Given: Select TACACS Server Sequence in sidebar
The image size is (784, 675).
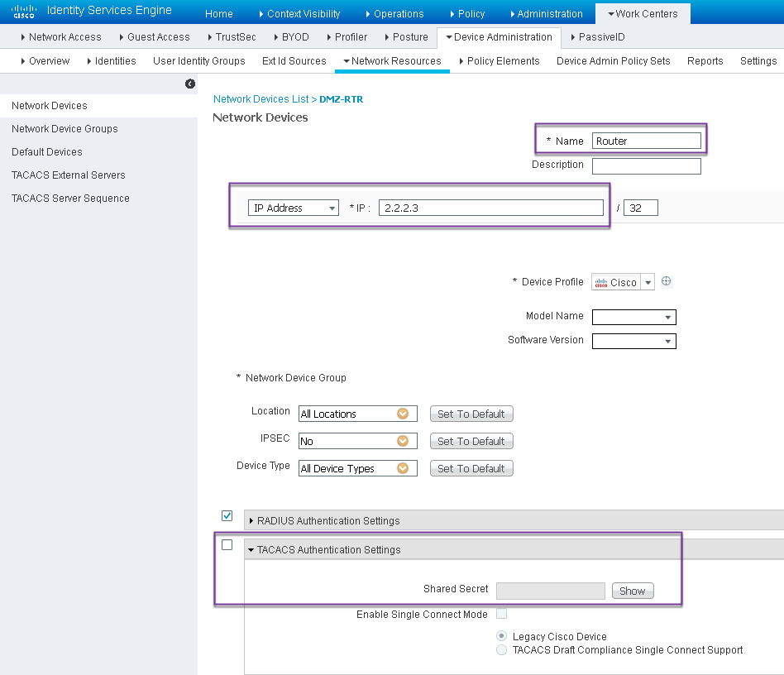Looking at the screenshot, I should 70,198.
